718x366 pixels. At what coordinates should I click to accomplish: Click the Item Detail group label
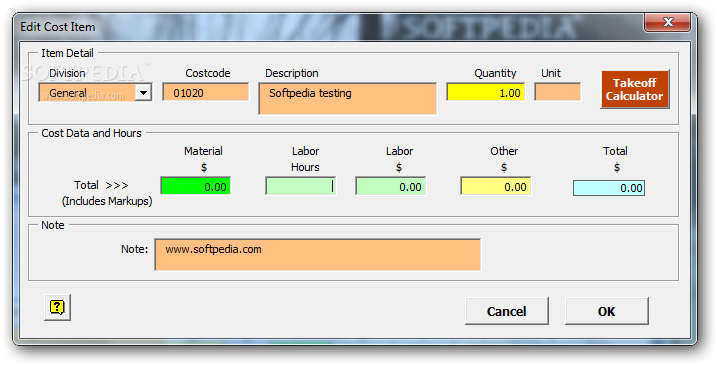(x=67, y=53)
